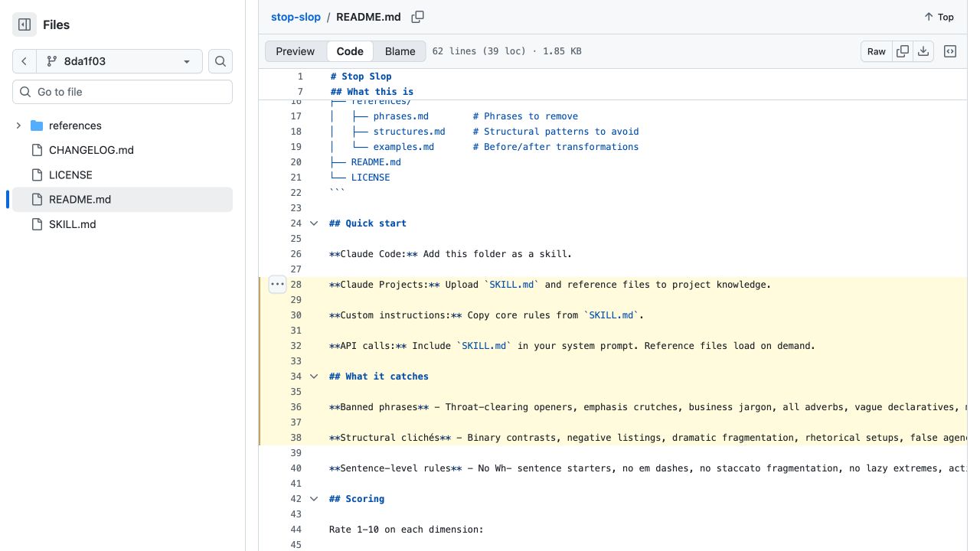
Task: Click the '**Structural clichés**' line text
Action: pyautogui.click(x=648, y=438)
